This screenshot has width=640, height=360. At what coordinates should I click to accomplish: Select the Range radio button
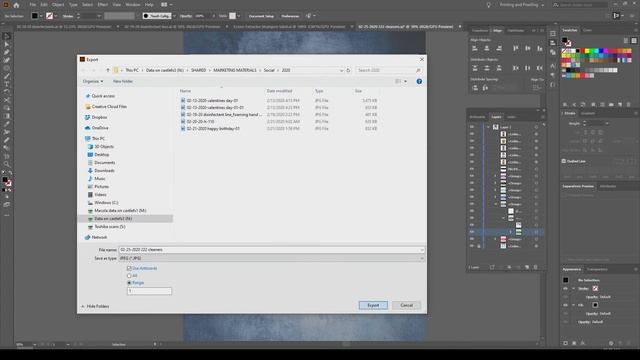click(x=129, y=283)
